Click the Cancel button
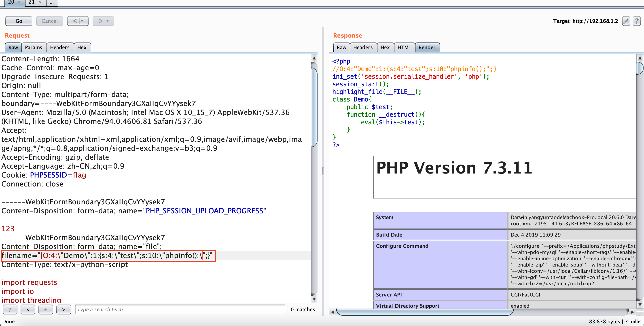Image resolution: width=644 pixels, height=326 pixels. (x=49, y=21)
